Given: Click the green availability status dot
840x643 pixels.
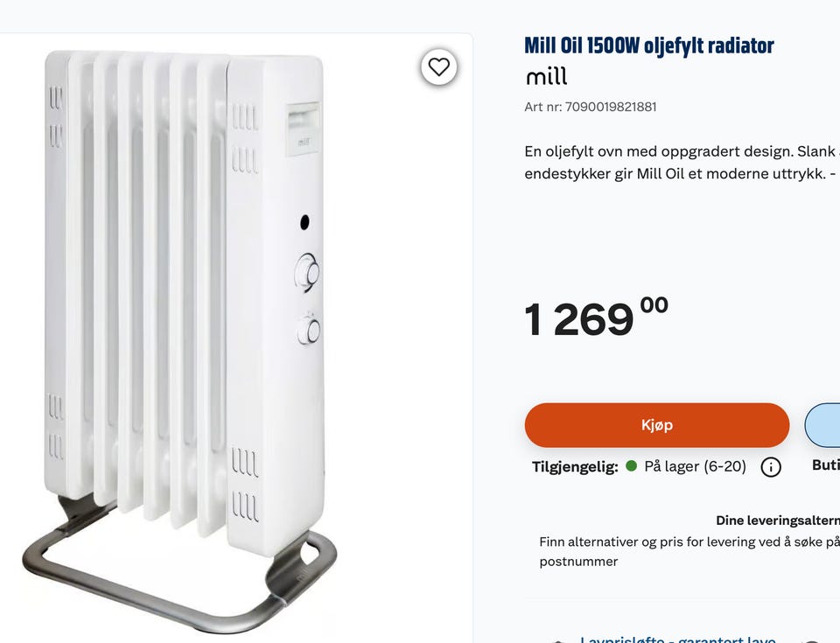Looking at the screenshot, I should pyautogui.click(x=631, y=465).
